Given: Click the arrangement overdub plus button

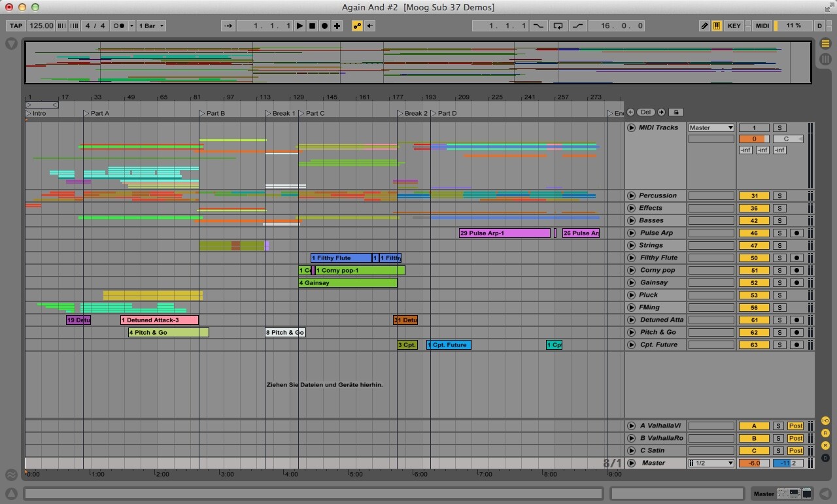Looking at the screenshot, I should [x=337, y=26].
